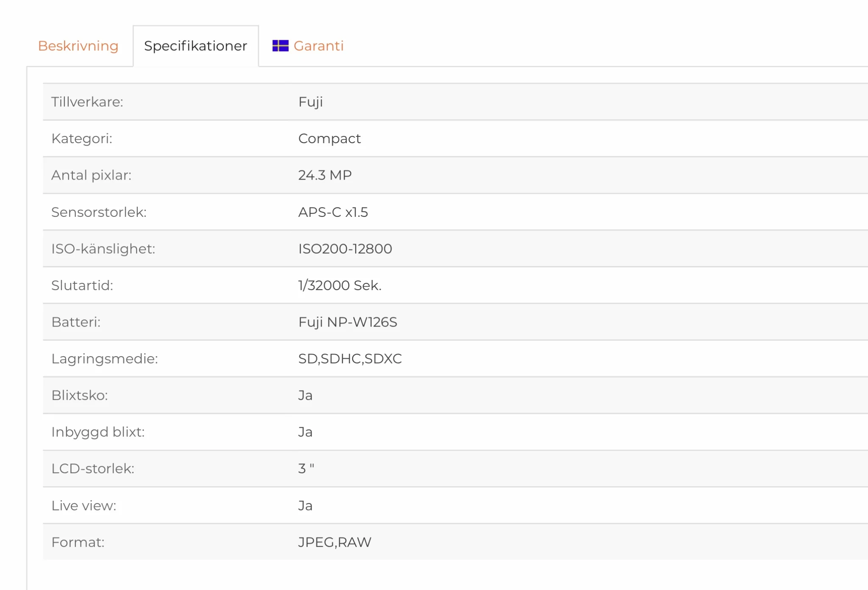Click the LCD-storlek 3 inch value
Image resolution: width=868 pixels, height=590 pixels.
(306, 468)
